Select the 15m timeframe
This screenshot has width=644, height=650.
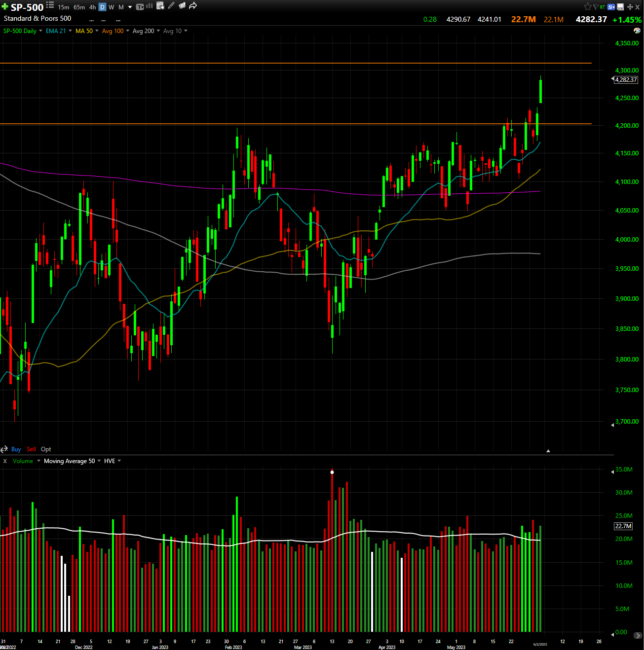tap(64, 7)
